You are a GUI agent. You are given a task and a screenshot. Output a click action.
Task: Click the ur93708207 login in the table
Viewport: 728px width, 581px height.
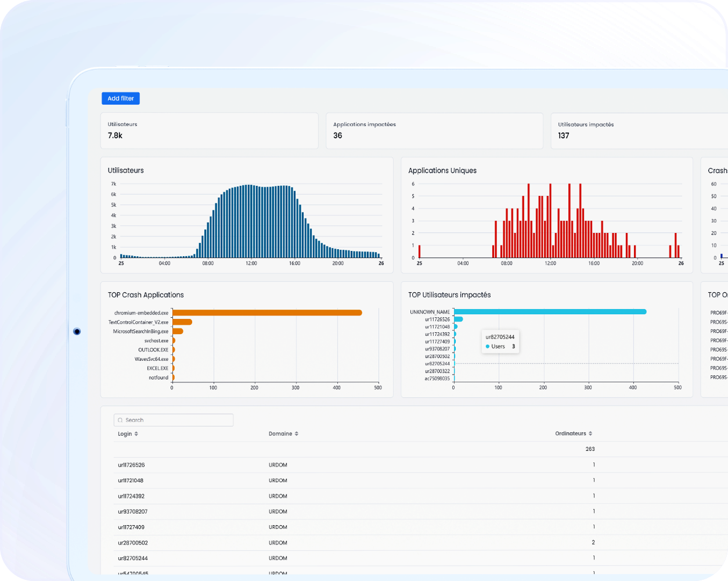click(x=133, y=512)
